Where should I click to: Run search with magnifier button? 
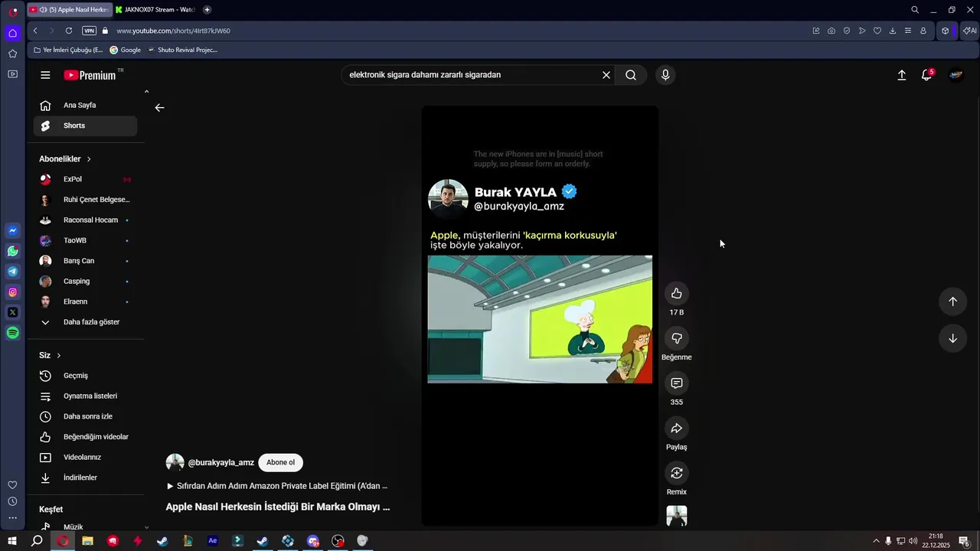pyautogui.click(x=631, y=75)
